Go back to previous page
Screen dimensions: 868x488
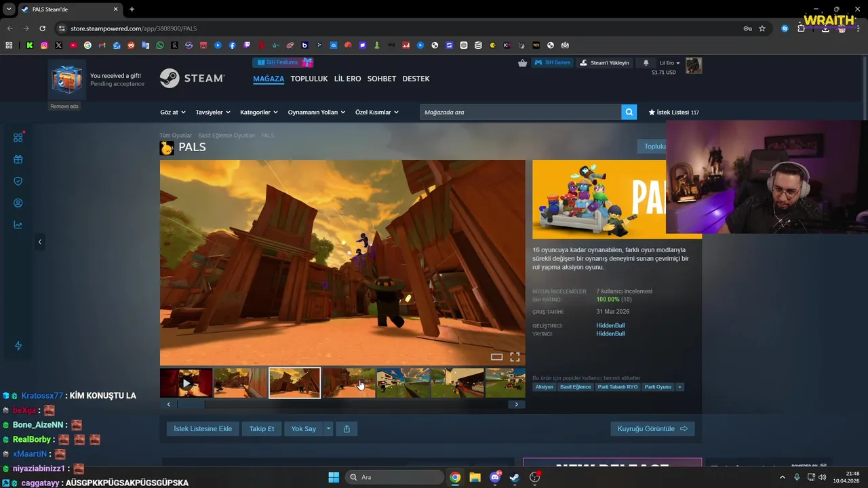pyautogui.click(x=9, y=28)
